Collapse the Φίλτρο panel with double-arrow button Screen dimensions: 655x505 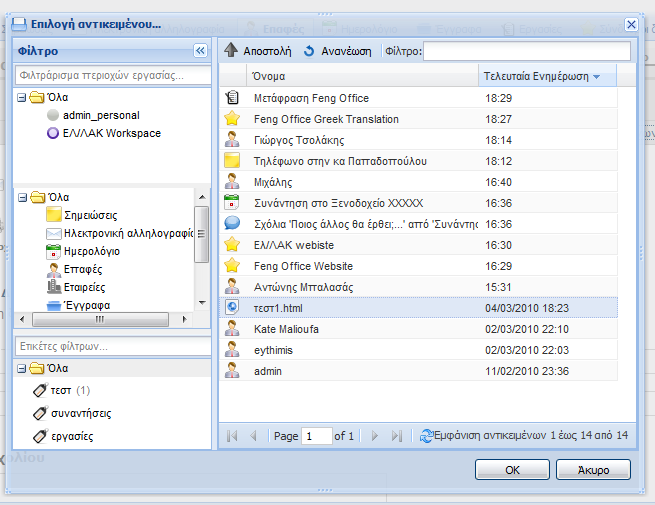coord(199,50)
